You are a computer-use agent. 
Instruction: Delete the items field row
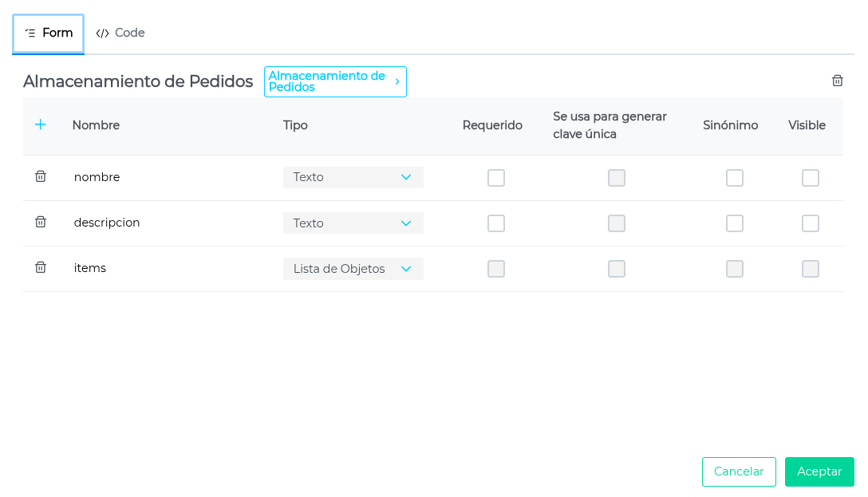click(x=41, y=267)
